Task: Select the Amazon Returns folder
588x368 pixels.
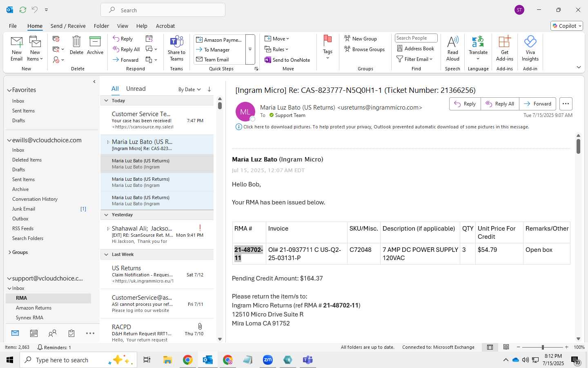Action: (x=48, y=308)
